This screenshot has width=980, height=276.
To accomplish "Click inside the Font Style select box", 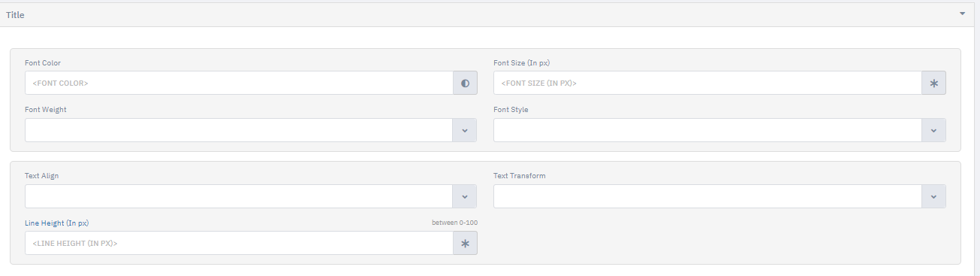I will click(x=707, y=130).
